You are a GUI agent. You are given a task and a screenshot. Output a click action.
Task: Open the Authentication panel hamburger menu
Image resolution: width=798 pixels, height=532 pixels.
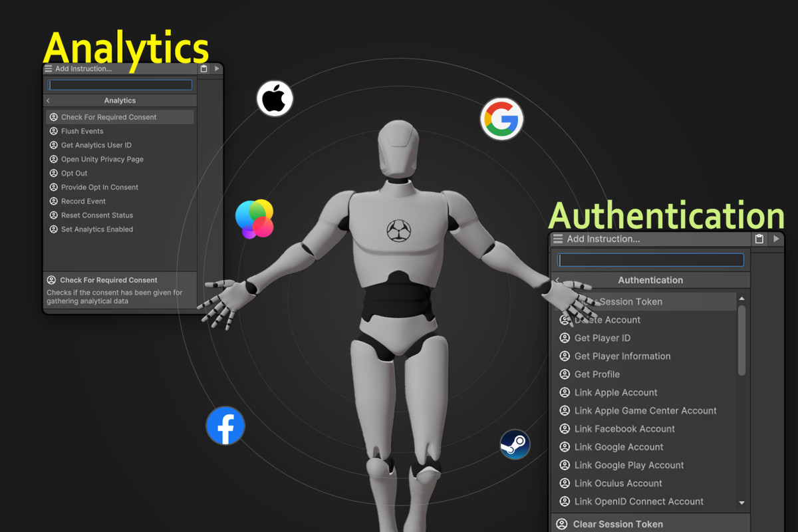point(558,239)
